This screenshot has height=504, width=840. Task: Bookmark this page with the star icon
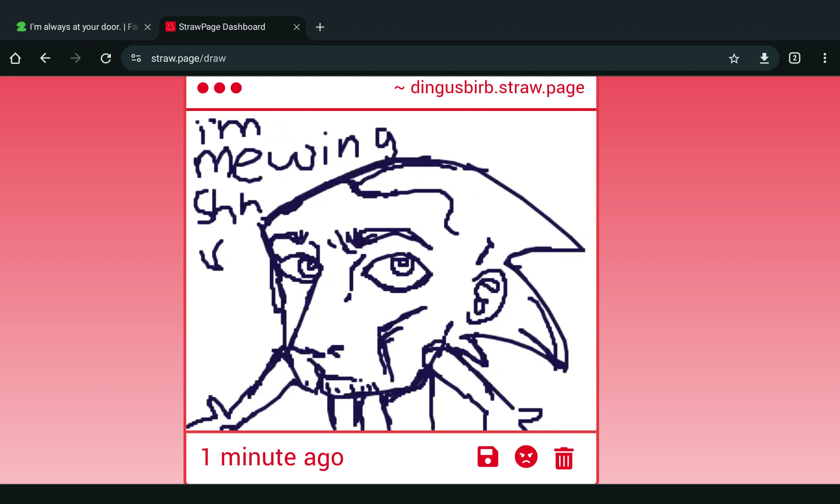(x=734, y=58)
